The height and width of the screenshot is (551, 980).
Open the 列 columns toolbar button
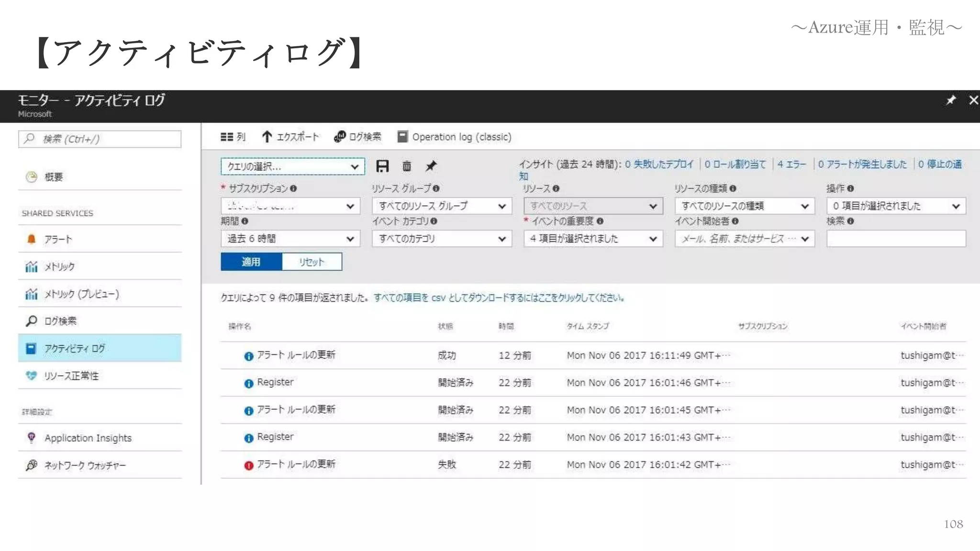coord(233,137)
